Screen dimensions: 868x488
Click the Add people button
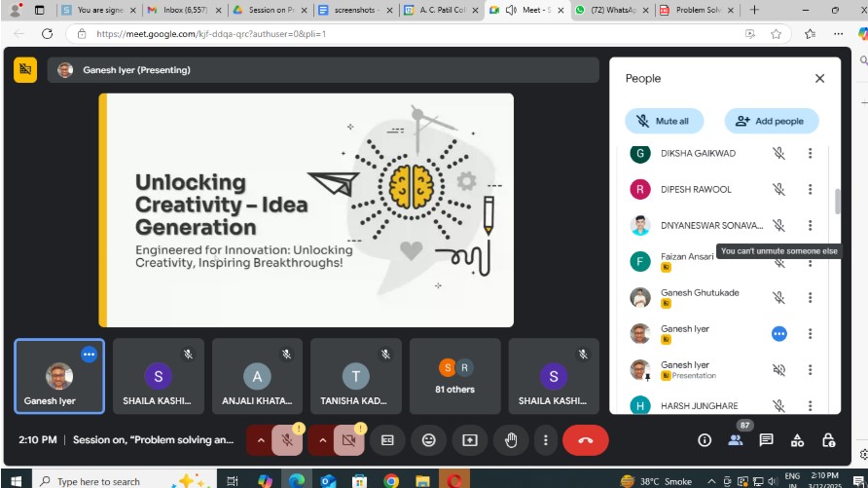point(771,121)
